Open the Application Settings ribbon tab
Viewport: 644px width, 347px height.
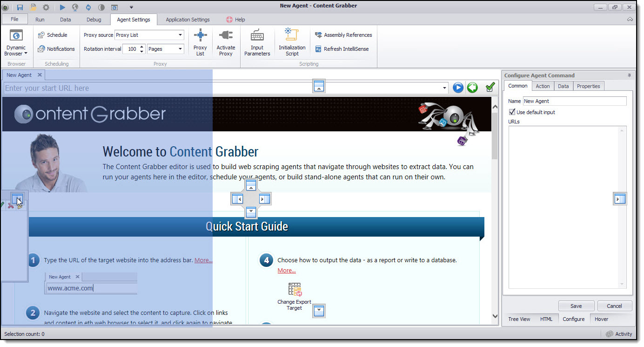[188, 20]
